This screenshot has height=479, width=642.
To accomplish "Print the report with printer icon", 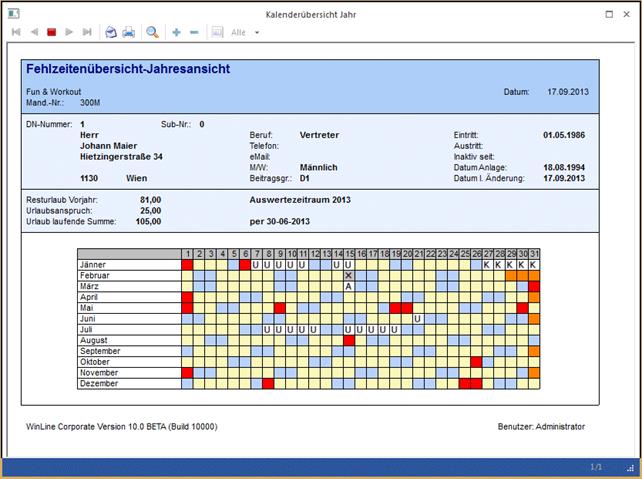I will (128, 32).
